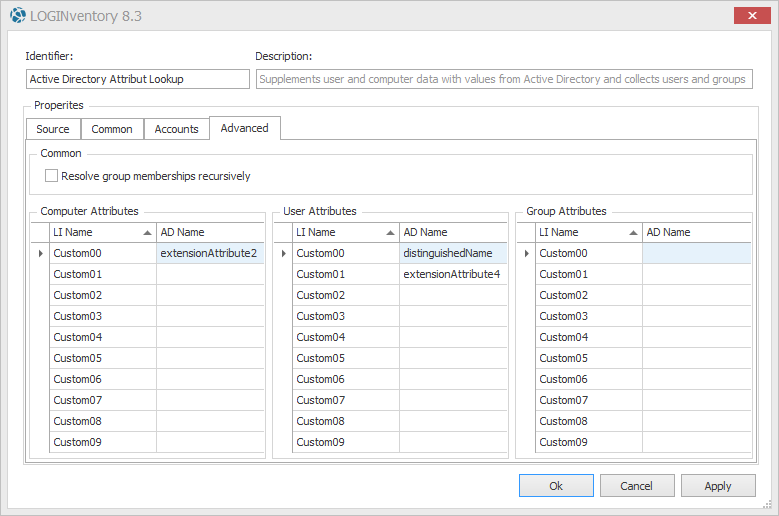This screenshot has width=779, height=516.
Task: Close the LOGINventory dialog window
Action: [746, 14]
